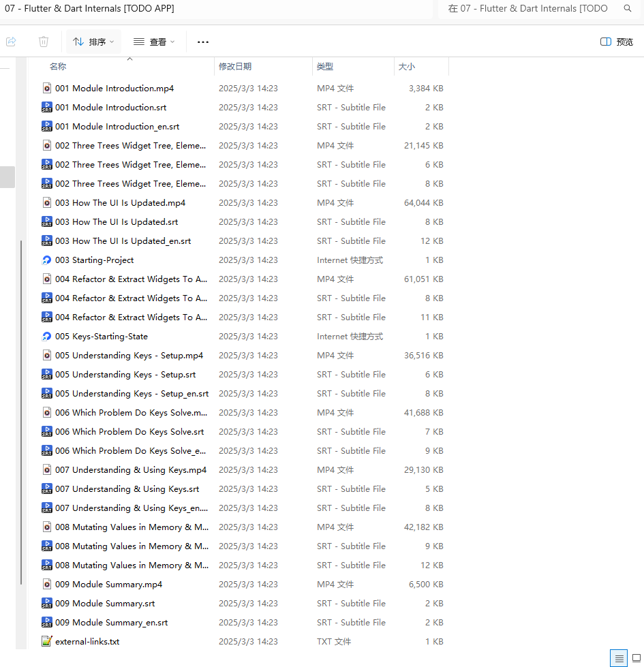The height and width of the screenshot is (667, 644).
Task: Click the 3,384 KB size cell
Action: [x=426, y=89]
